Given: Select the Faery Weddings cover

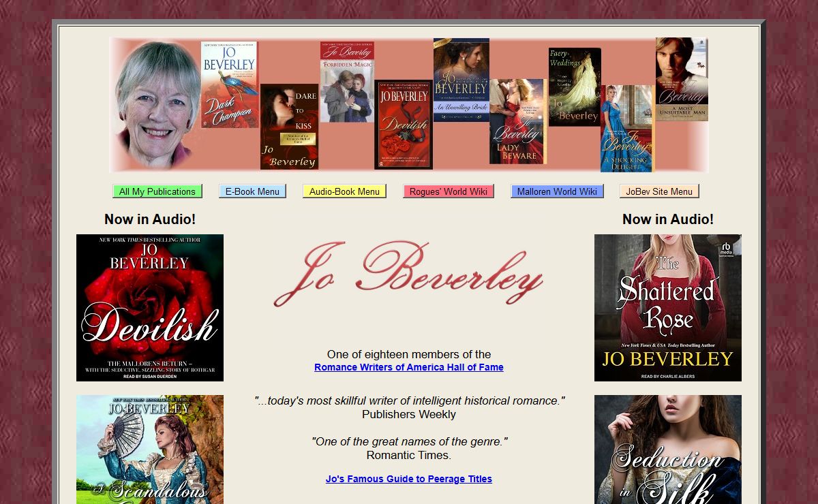Looking at the screenshot, I should [574, 86].
